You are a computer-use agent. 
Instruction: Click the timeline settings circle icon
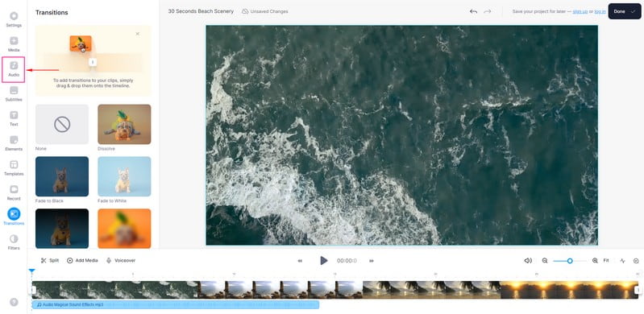tap(636, 261)
